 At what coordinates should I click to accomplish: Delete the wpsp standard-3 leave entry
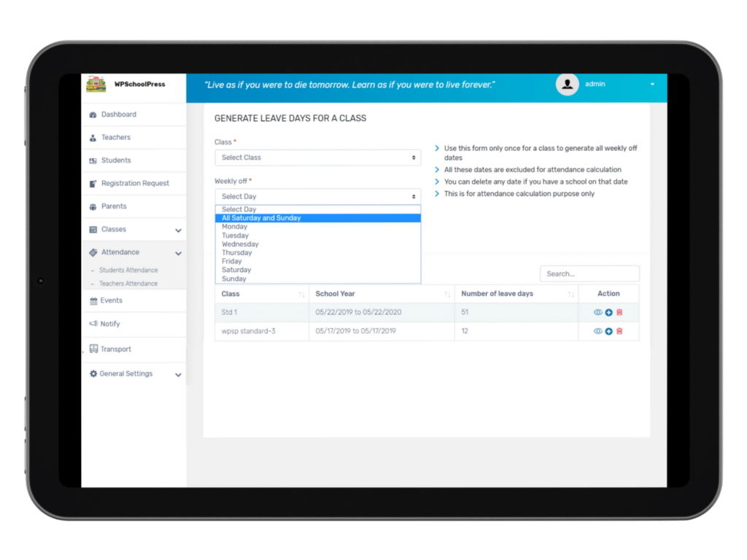[x=619, y=331]
